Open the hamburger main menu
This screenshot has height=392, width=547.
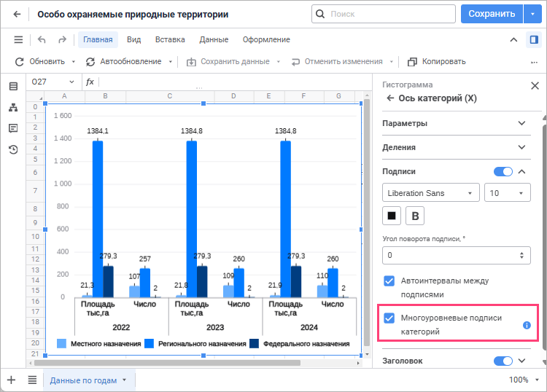click(x=18, y=40)
